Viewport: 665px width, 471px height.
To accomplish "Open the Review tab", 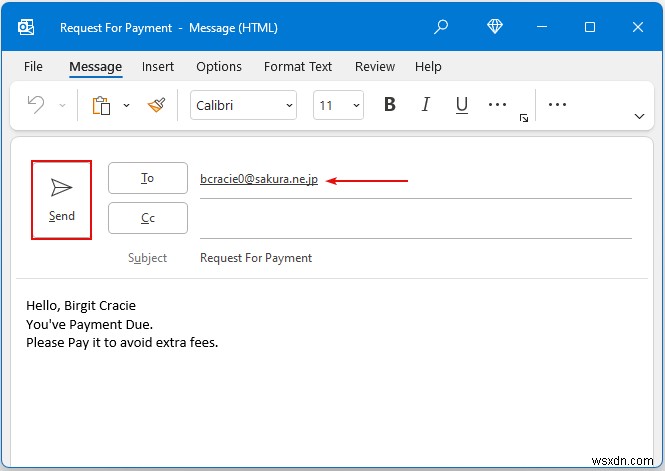I will tap(375, 67).
